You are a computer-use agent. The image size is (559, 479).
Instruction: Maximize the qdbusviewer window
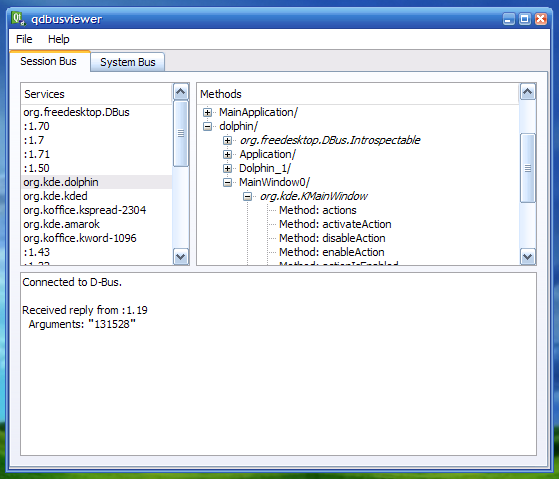(x=525, y=19)
